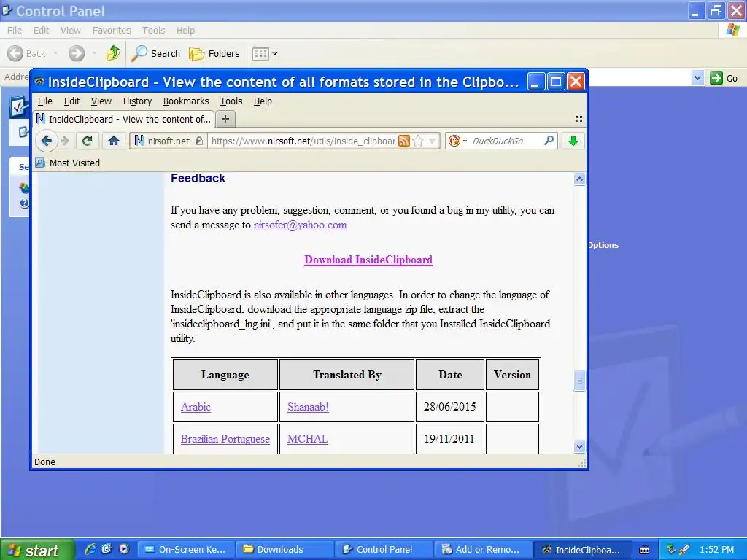Click the resize grip in browser status bar
The image size is (747, 560).
(x=581, y=463)
